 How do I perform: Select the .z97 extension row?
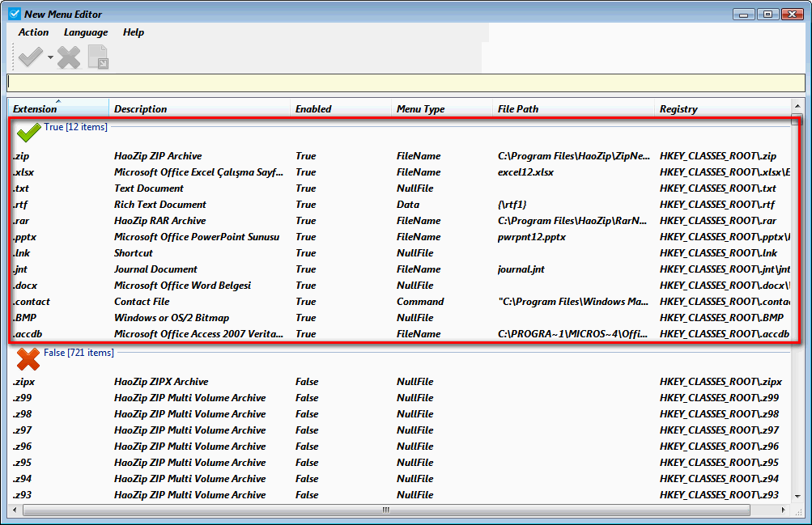tap(400, 430)
